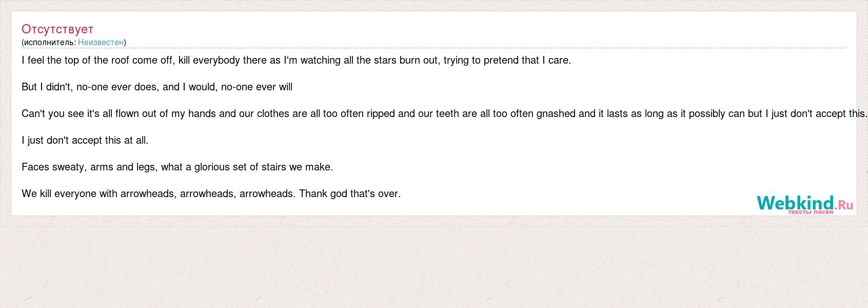This screenshot has height=308, width=868.
Task: Open the Неизвестен artist link
Action: [101, 43]
